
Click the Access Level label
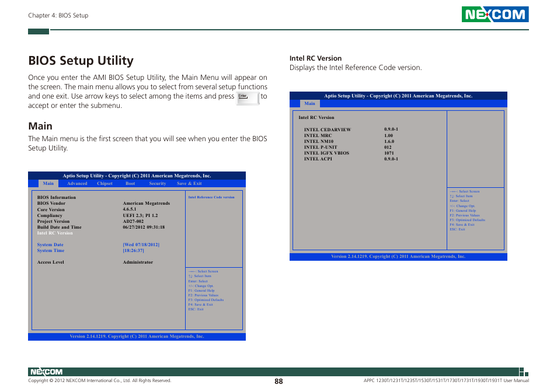coord(50,262)
